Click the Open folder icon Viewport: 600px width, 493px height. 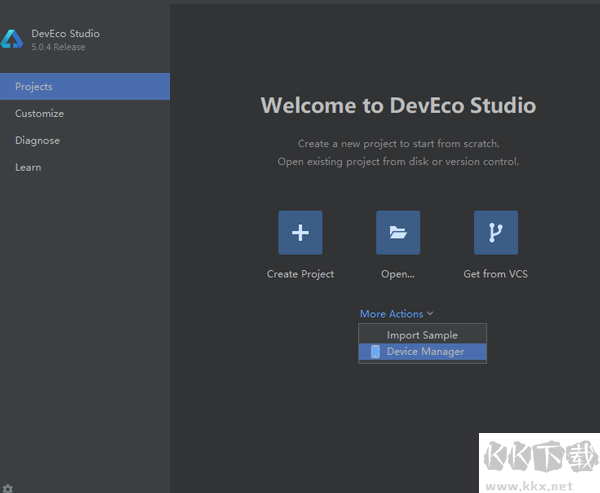pos(398,232)
